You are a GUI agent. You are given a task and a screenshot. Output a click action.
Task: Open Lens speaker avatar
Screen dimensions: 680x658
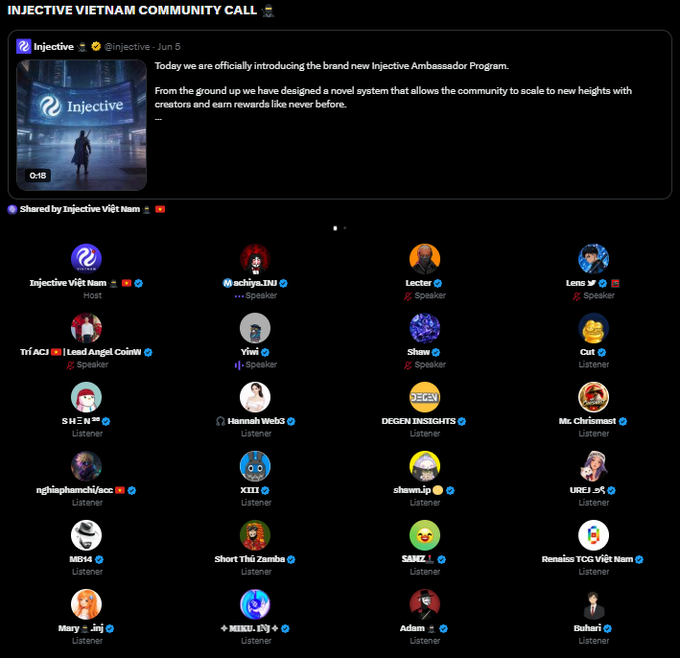(593, 259)
